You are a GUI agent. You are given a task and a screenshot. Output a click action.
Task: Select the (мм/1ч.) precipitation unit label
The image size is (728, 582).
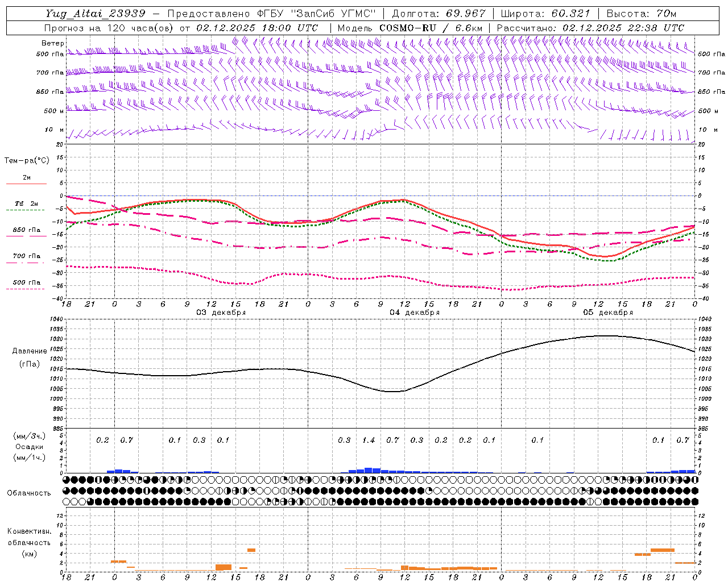point(29,458)
